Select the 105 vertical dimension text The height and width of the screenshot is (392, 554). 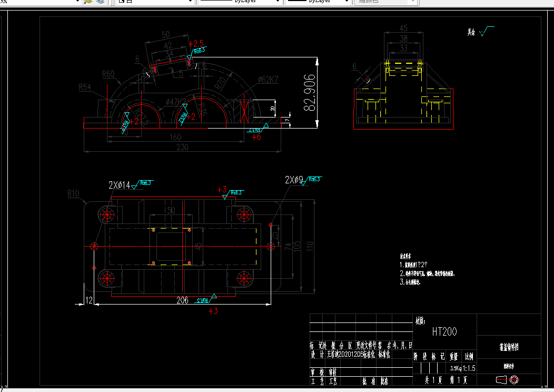(297, 246)
